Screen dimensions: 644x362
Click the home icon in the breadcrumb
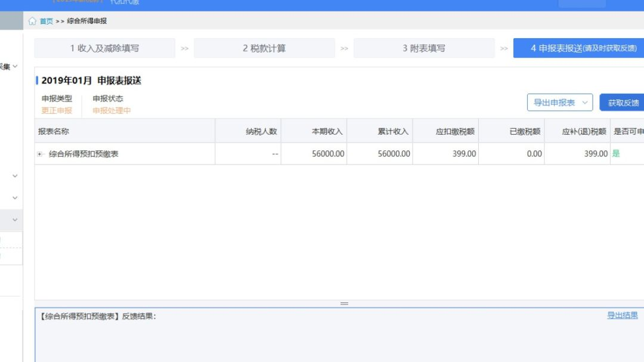click(32, 21)
